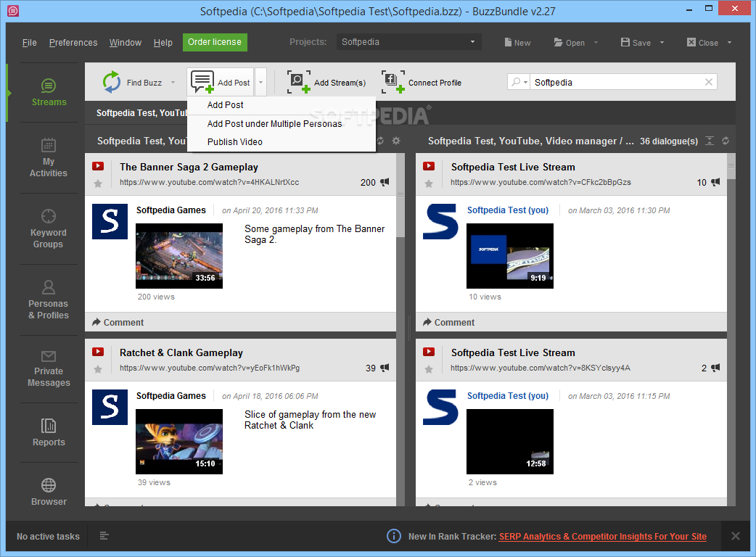
Task: Click the megaphone icon next to 39
Action: pos(385,368)
